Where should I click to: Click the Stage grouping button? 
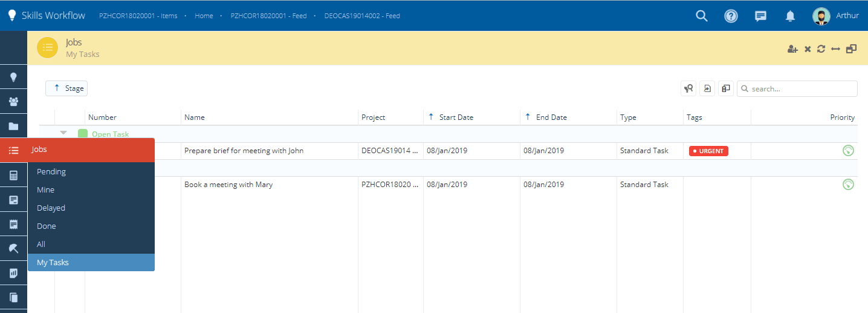coord(66,88)
